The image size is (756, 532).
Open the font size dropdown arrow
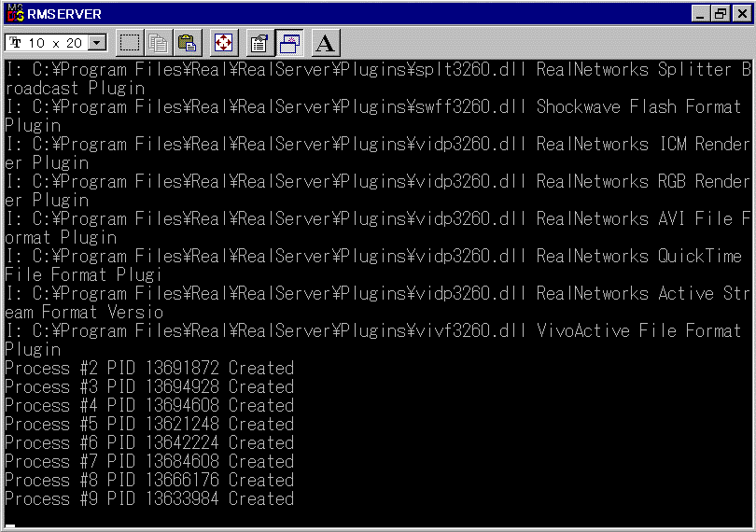coord(97,43)
